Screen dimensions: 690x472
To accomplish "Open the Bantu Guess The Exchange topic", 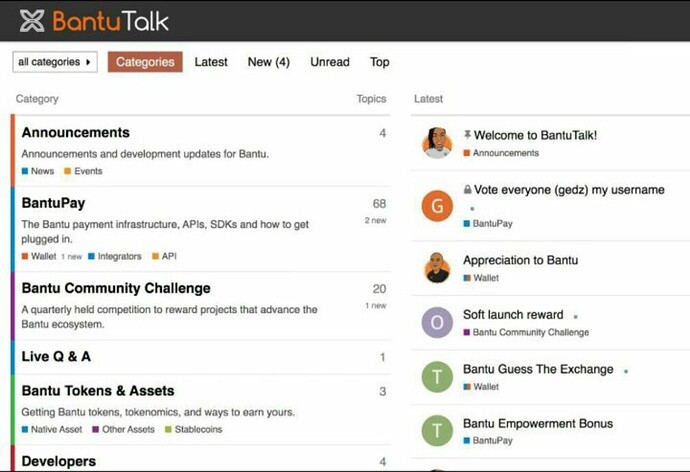I will point(538,369).
